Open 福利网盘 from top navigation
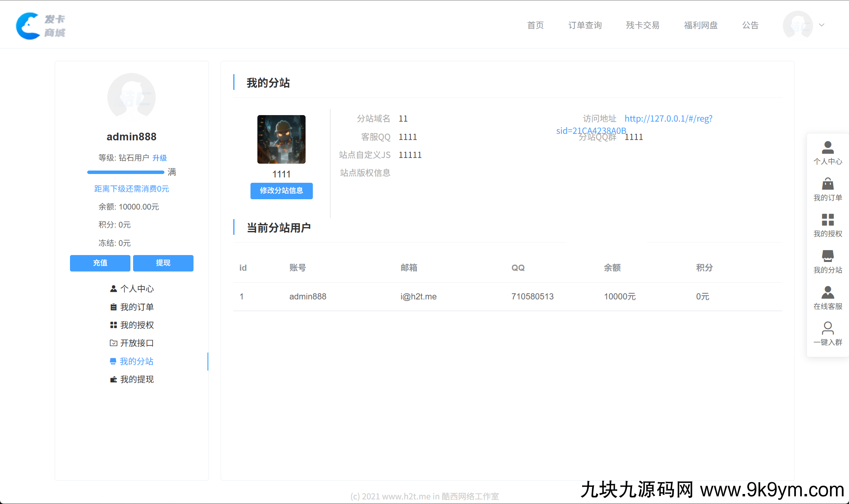 [701, 25]
